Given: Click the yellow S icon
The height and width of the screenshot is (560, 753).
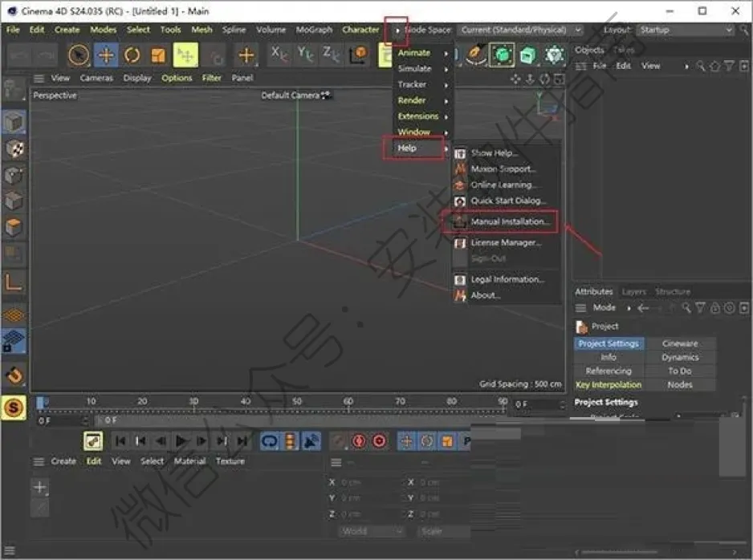Looking at the screenshot, I should click(14, 408).
